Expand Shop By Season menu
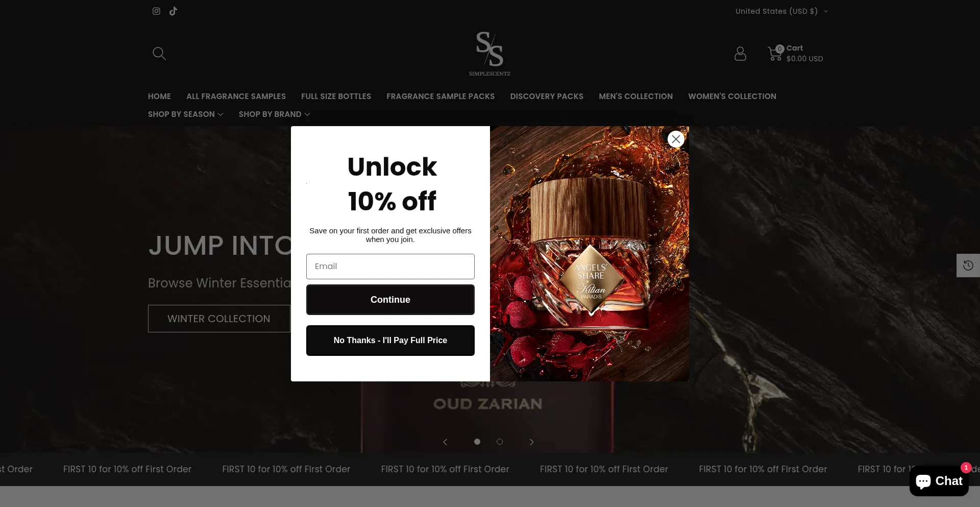This screenshot has height=507, width=980. [x=185, y=114]
